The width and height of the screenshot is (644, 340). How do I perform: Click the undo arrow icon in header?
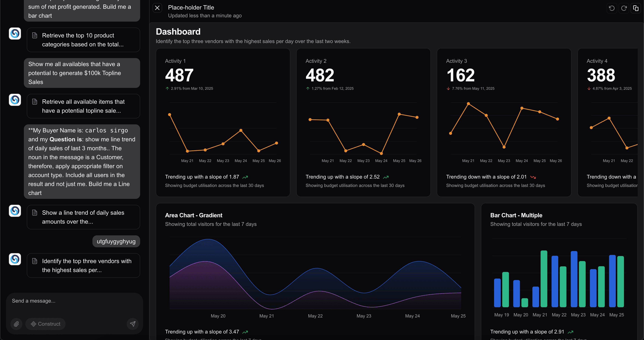612,8
